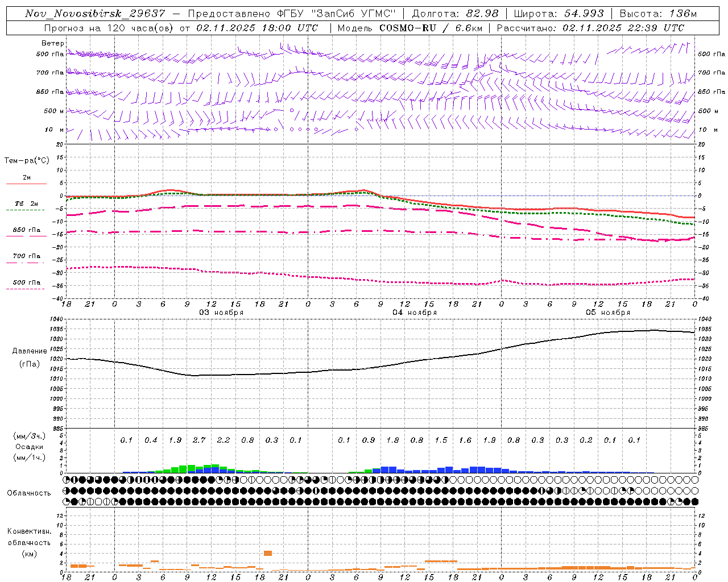
Task: Click the 2м temperature legend entry
Action: click(27, 178)
